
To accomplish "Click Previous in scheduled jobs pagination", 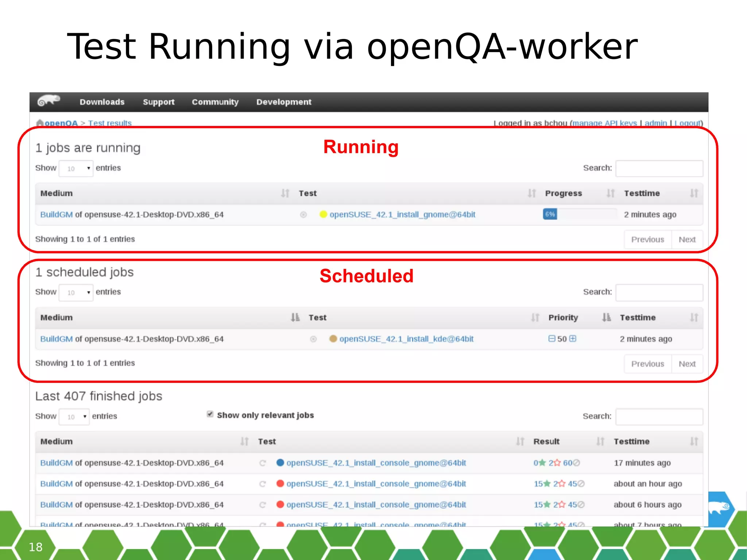I will pos(648,364).
